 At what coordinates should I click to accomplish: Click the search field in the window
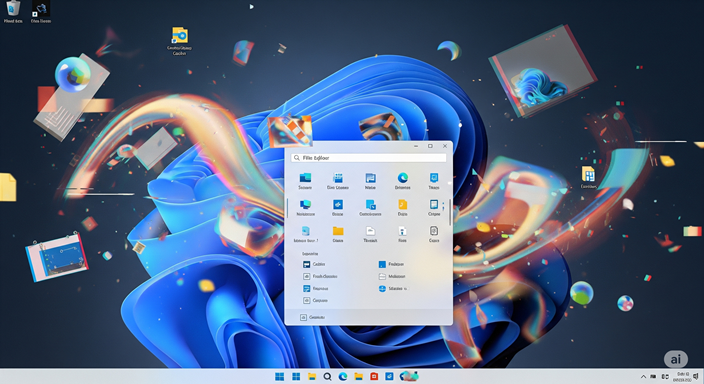click(369, 158)
